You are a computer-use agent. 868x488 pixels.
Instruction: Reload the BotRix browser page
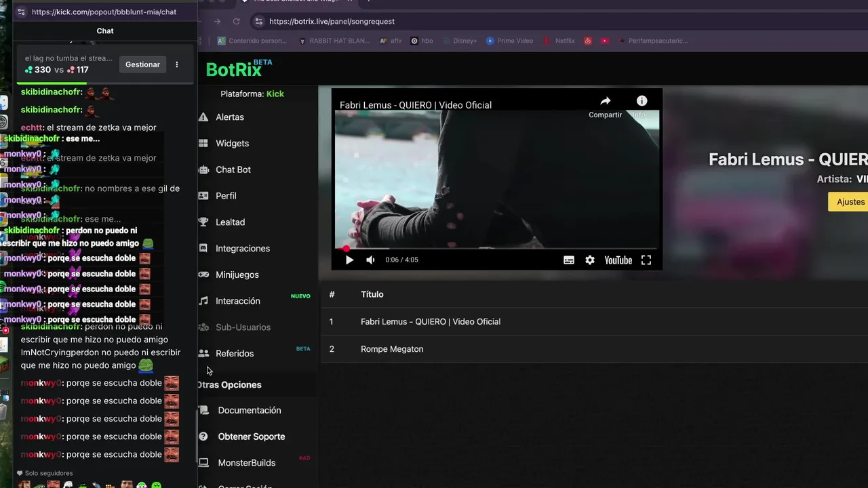[236, 22]
